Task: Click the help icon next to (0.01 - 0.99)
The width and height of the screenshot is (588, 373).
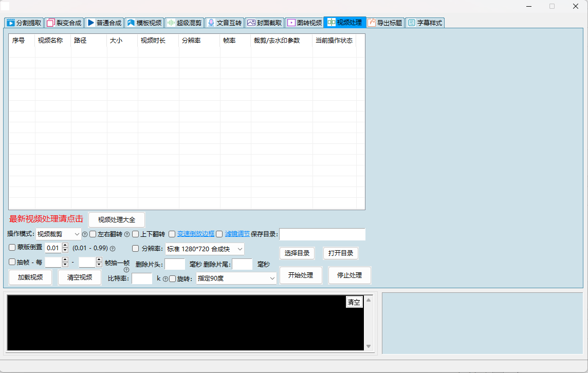Action: click(113, 249)
